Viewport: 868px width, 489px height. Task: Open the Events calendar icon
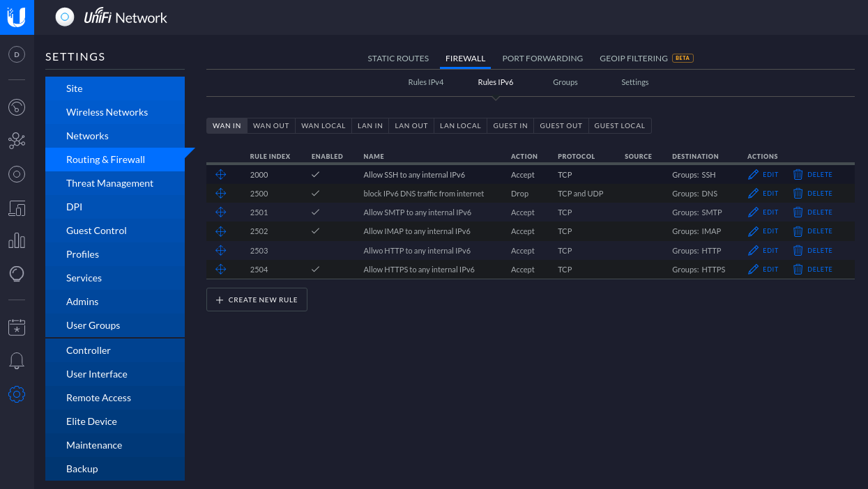tap(17, 327)
